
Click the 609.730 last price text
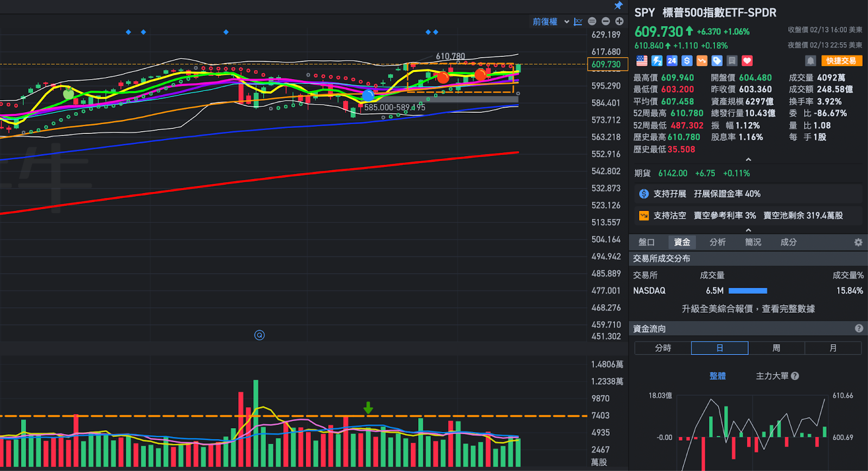(659, 31)
